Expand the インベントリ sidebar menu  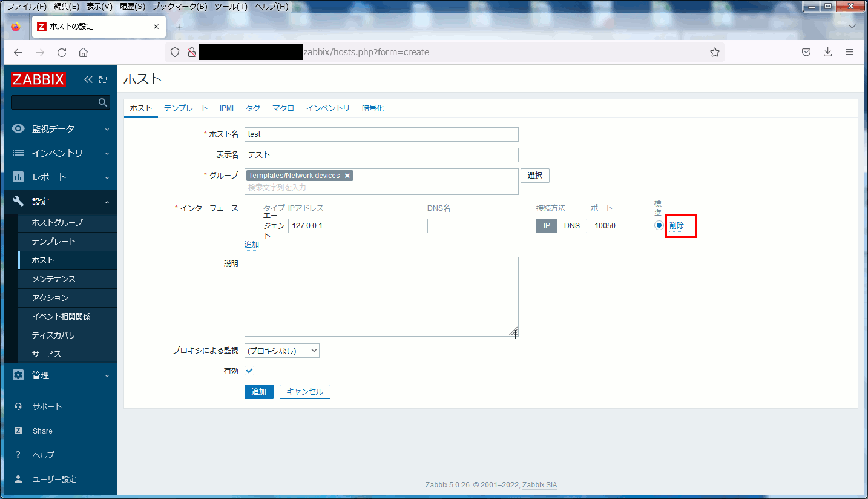click(x=107, y=153)
